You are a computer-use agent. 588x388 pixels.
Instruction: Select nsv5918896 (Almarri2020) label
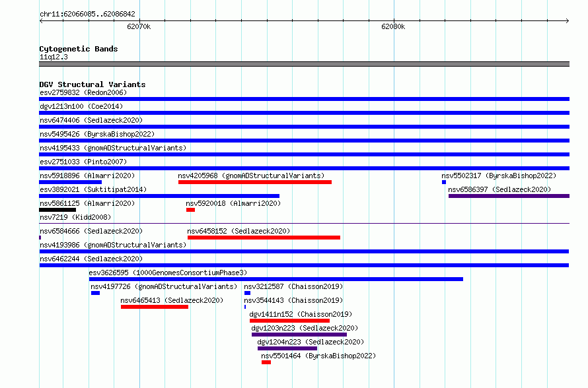(87, 176)
